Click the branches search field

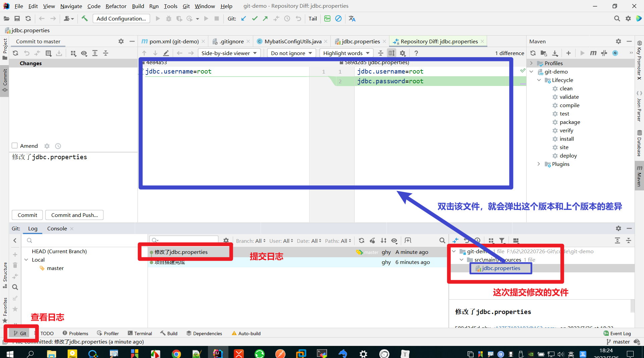tap(84, 240)
